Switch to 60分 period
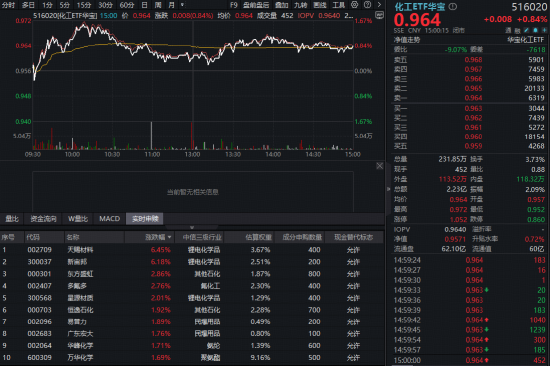The height and width of the screenshot is (366, 550). 127,5
